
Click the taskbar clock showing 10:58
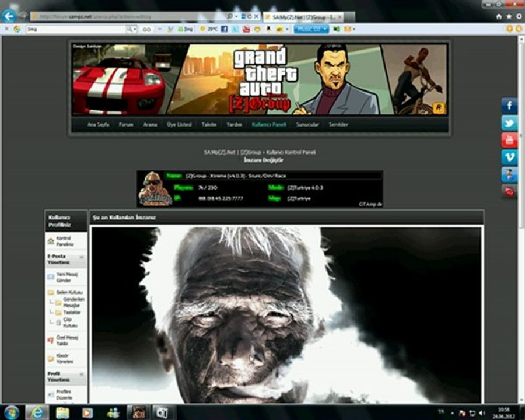(x=504, y=413)
